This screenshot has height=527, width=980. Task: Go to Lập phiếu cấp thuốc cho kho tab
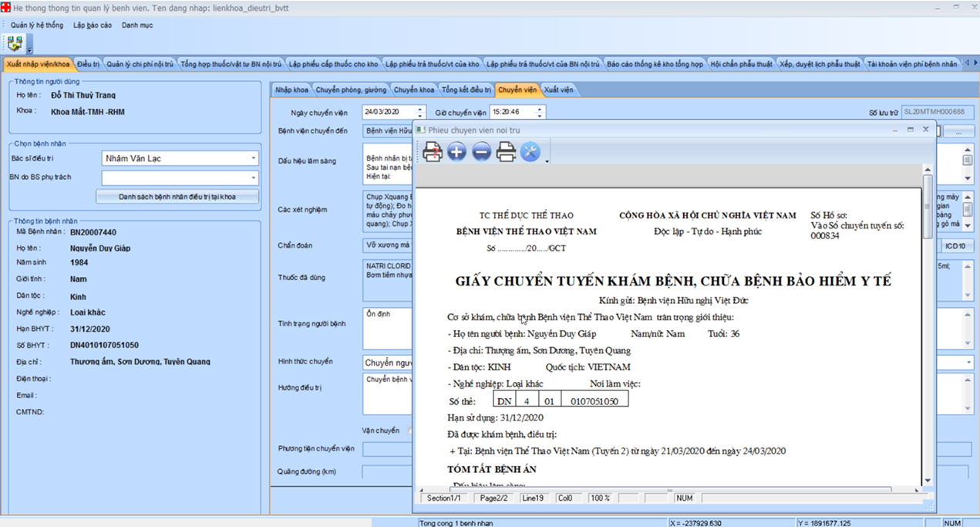(x=334, y=64)
